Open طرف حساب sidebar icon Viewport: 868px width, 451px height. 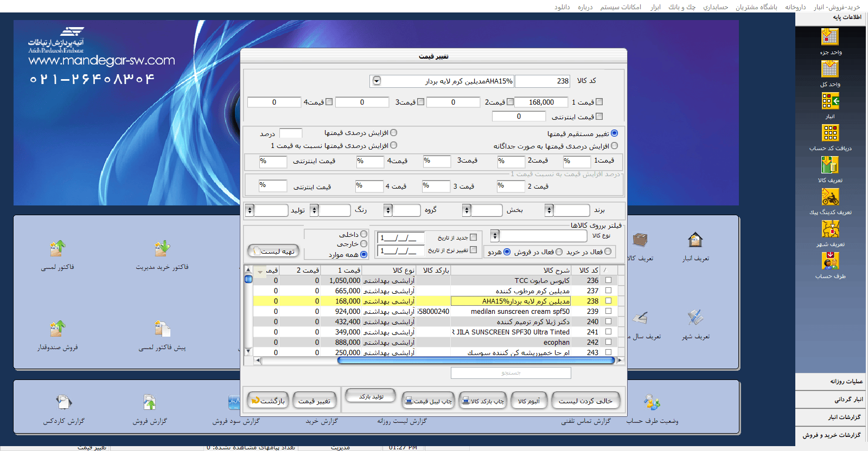[x=830, y=261]
